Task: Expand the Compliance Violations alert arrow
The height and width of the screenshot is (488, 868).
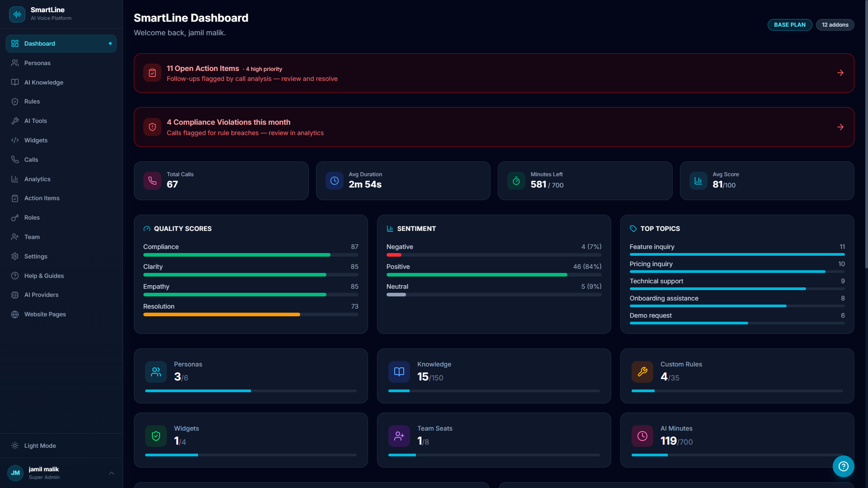Action: point(840,127)
